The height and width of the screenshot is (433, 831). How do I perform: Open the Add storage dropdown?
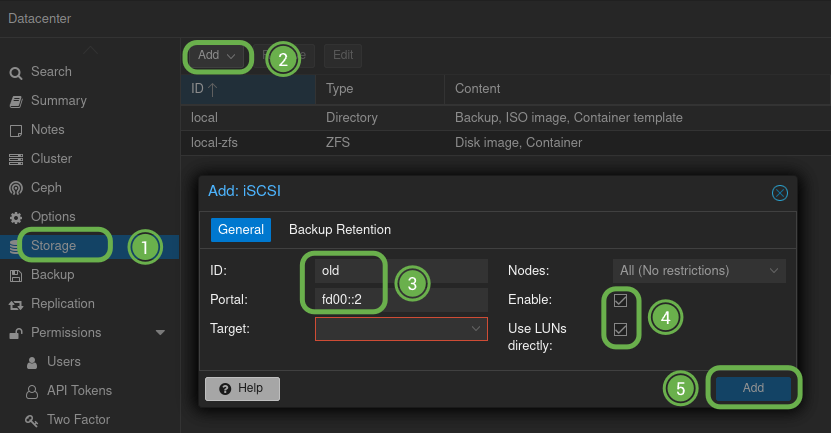[x=217, y=55]
